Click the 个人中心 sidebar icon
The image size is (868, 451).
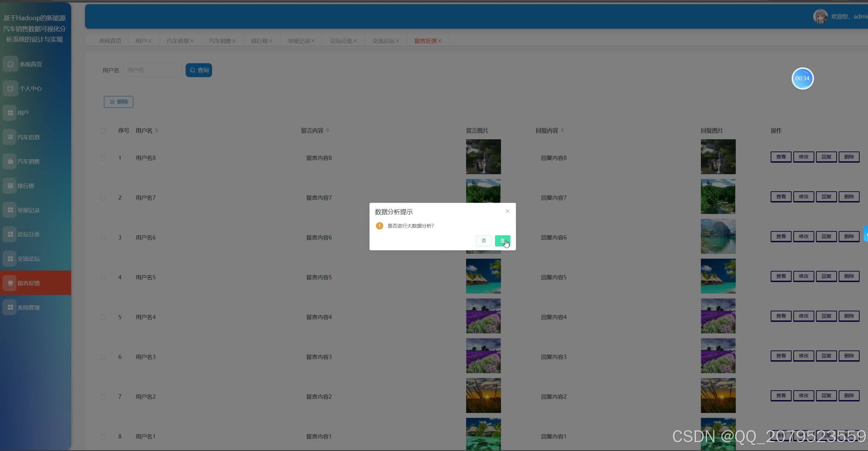[x=10, y=88]
